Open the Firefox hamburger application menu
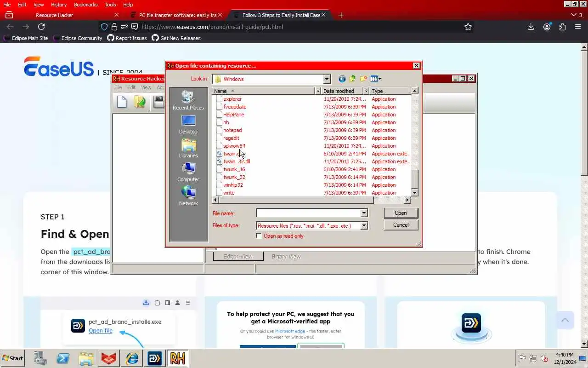The width and height of the screenshot is (588, 368). [x=578, y=27]
